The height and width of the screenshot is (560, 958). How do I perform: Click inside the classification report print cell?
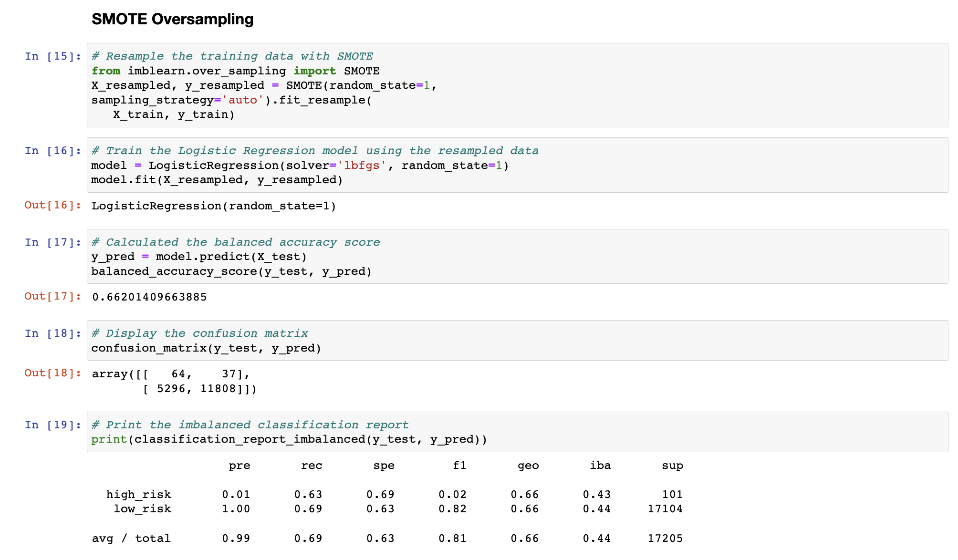click(289, 439)
